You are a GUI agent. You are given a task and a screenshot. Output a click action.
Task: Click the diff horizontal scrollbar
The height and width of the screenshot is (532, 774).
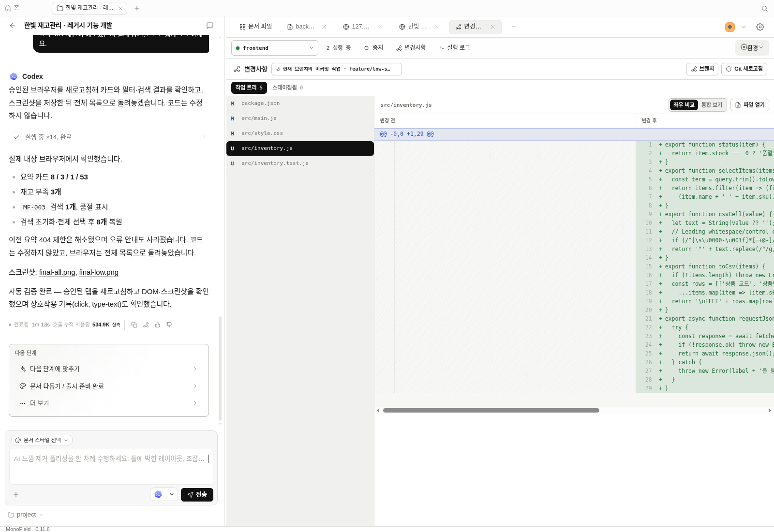click(x=491, y=411)
